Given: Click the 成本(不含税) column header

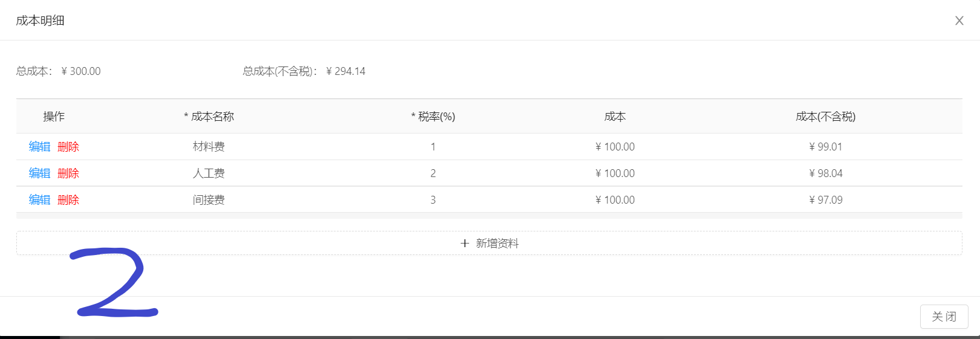Looking at the screenshot, I should click(x=825, y=117).
